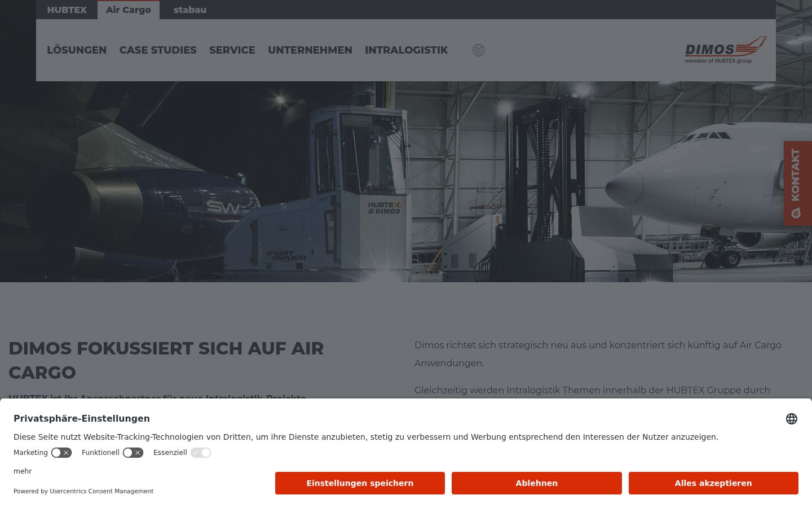Click the DIMOS logo
The height and width of the screenshot is (508, 812).
point(726,50)
